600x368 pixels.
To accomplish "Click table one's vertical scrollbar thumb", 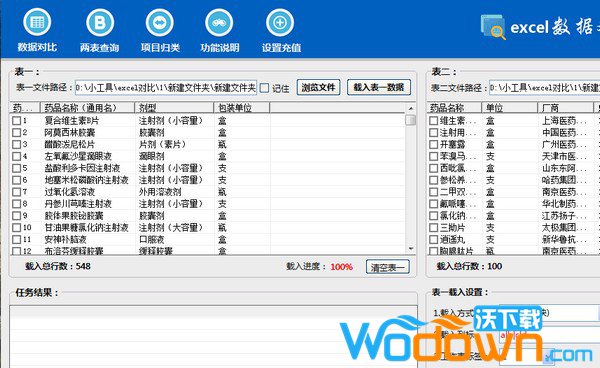I will tap(411, 120).
